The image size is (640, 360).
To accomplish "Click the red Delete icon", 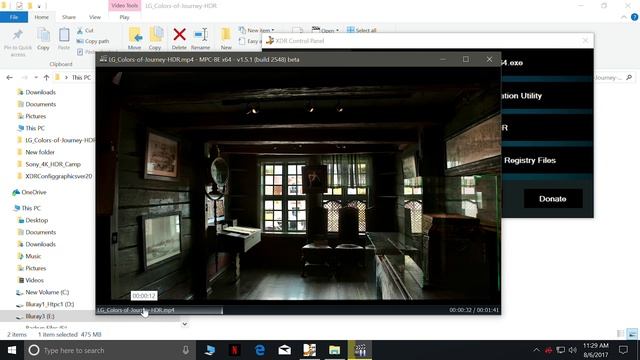I will tap(179, 35).
